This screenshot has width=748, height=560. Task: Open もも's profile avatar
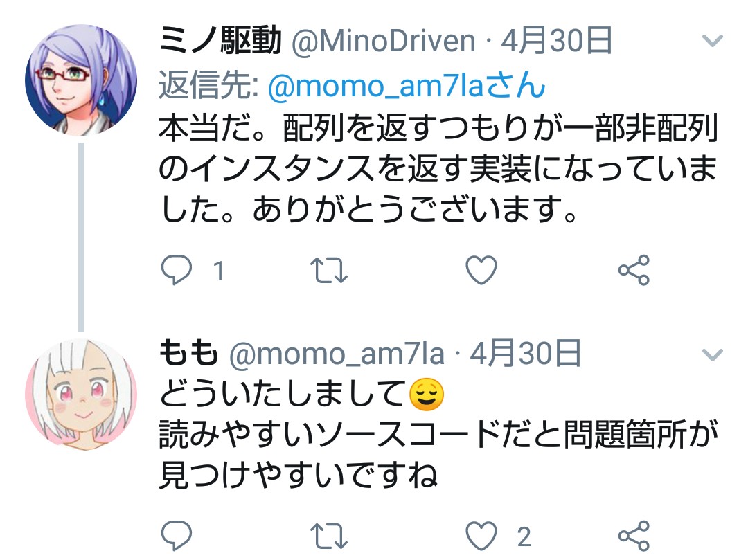(x=81, y=395)
